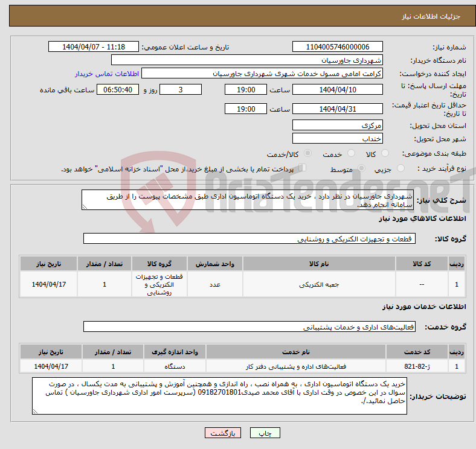Click the گروه خدمت field فعالیت‌های اداری

pos(249,326)
